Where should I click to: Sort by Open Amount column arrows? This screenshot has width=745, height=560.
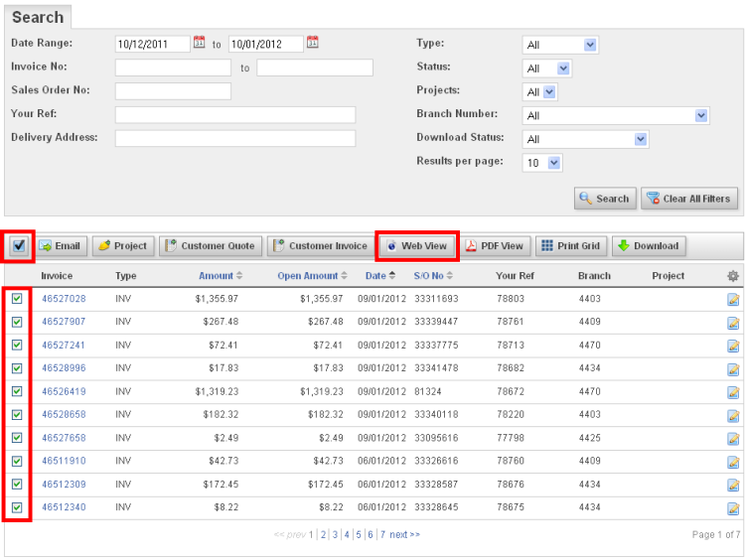coord(344,275)
